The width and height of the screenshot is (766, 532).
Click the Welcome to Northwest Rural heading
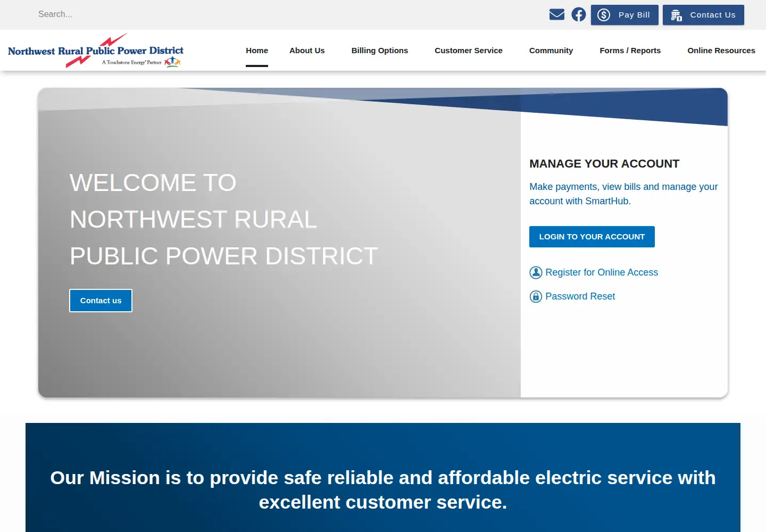(x=224, y=219)
